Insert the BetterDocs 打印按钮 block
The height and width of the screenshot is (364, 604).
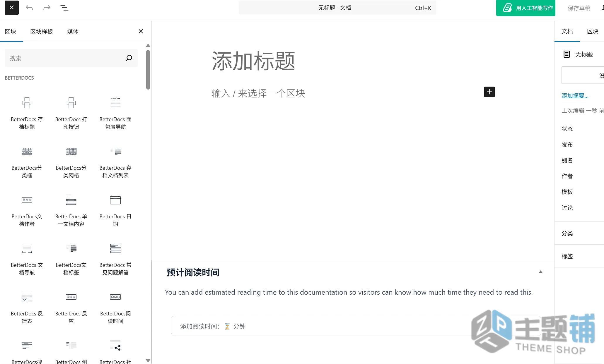(71, 113)
